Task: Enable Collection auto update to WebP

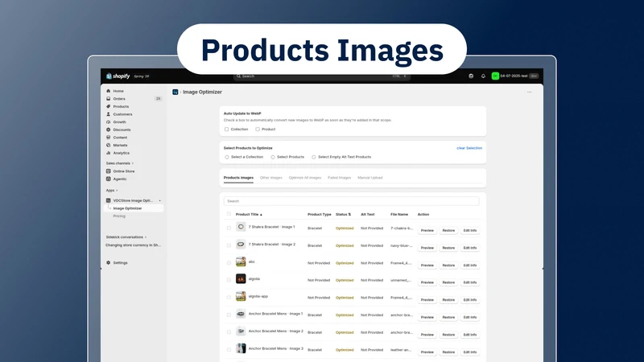Action: tap(226, 130)
